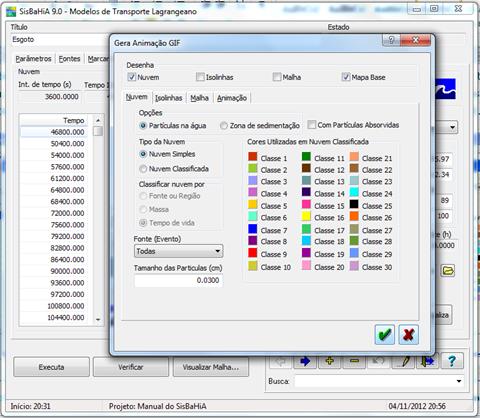Enable Com Partículas Absorvidas checkbox
480x418 pixels.
[x=312, y=125]
